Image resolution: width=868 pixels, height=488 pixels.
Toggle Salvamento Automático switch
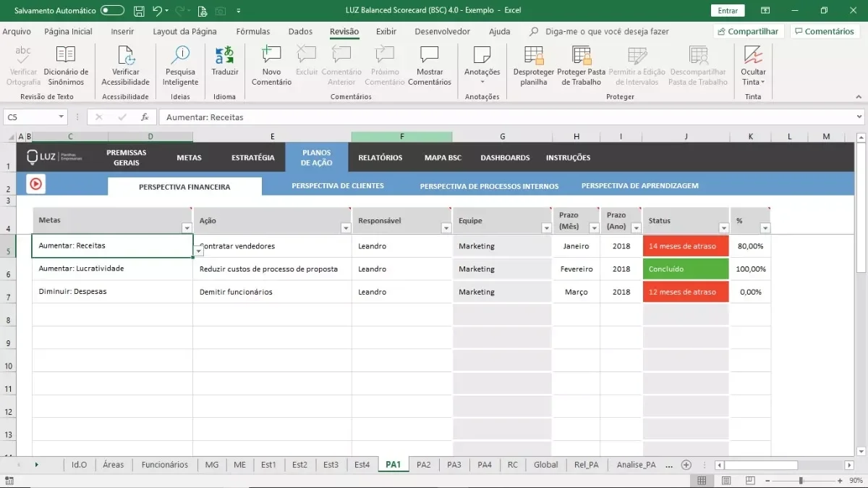coord(112,11)
